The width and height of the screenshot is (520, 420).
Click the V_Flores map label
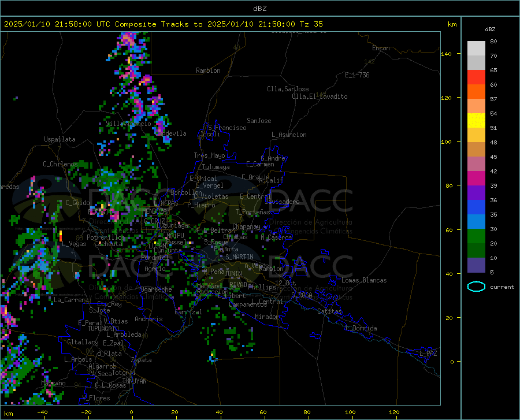click(96, 398)
